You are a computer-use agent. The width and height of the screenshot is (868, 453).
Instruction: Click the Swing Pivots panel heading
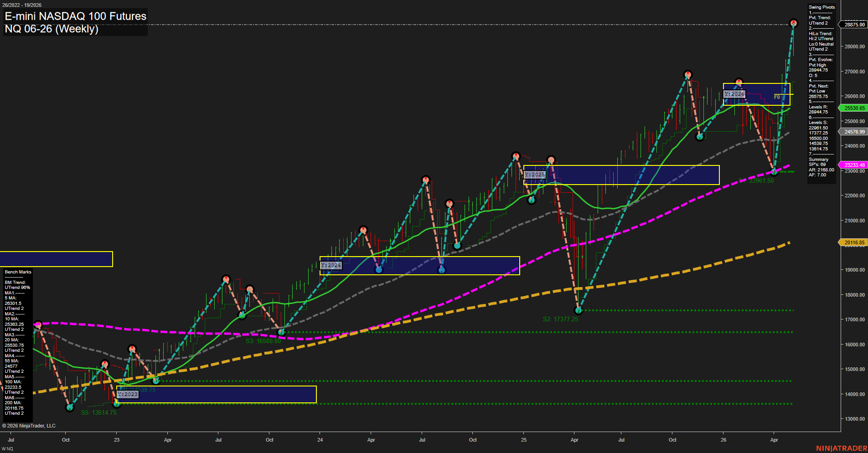point(822,7)
